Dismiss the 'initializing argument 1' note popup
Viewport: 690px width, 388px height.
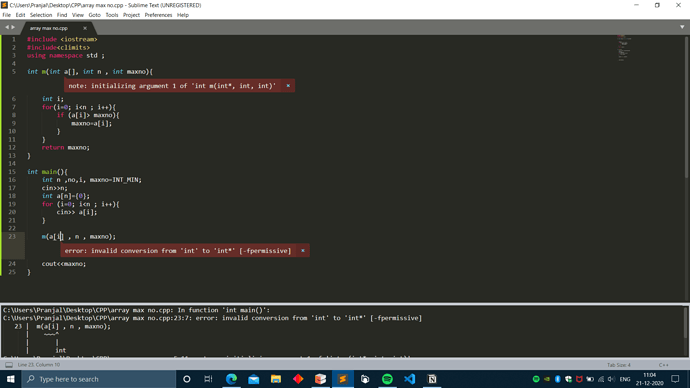point(288,86)
